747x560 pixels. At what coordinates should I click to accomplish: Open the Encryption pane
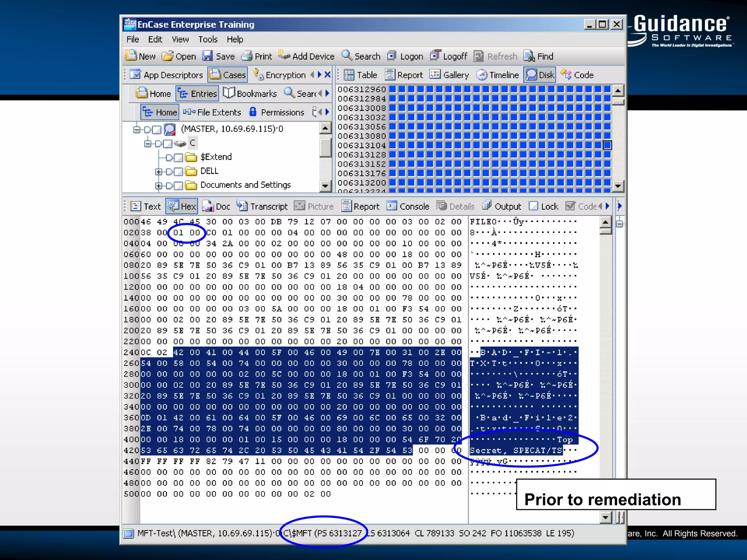(x=279, y=75)
